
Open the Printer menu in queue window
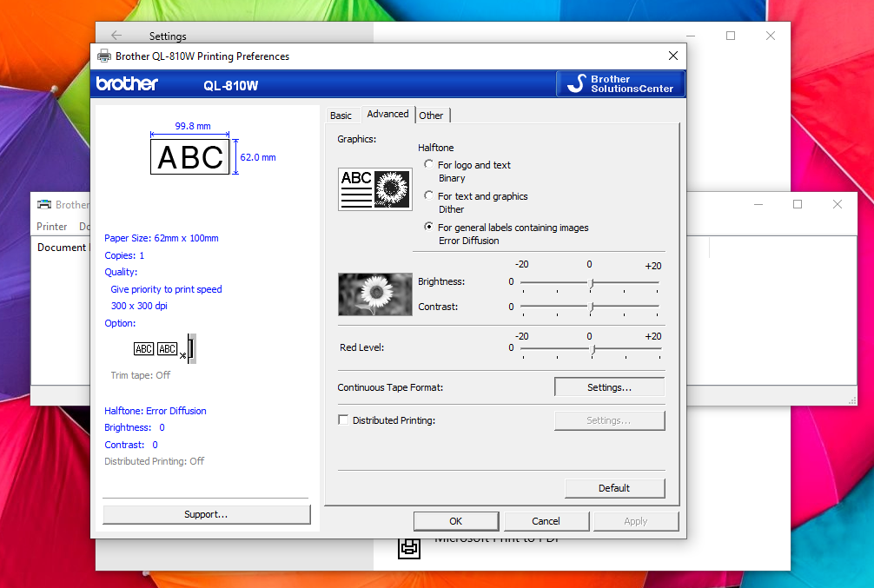click(52, 227)
